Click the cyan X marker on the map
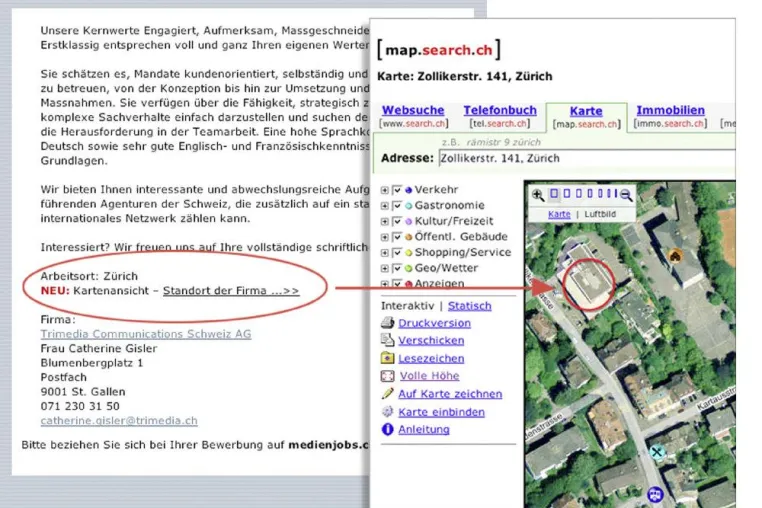Viewport: 762px width, 508px height. 657,452
